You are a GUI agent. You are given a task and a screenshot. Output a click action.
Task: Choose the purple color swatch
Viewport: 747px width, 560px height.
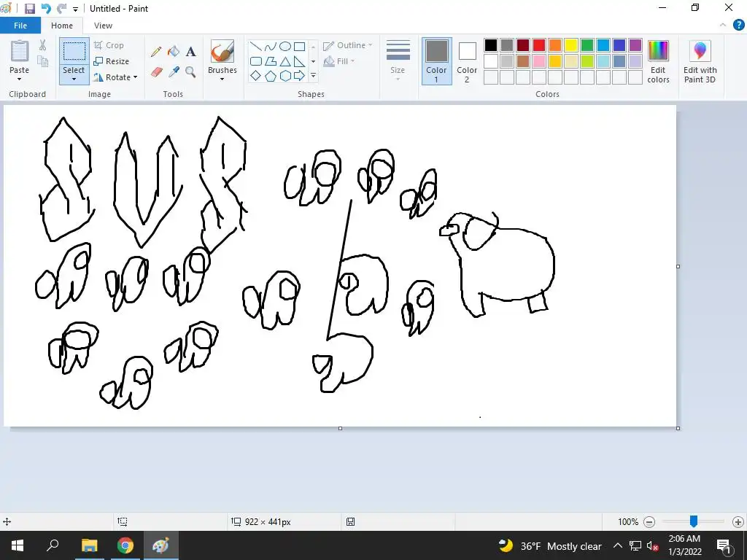(635, 45)
